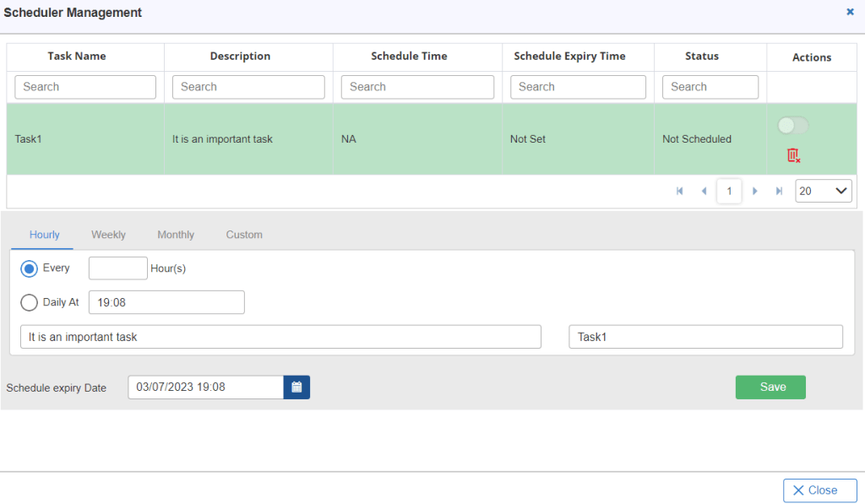
Task: Focus the Schedule Expiry Time search box
Action: point(578,87)
